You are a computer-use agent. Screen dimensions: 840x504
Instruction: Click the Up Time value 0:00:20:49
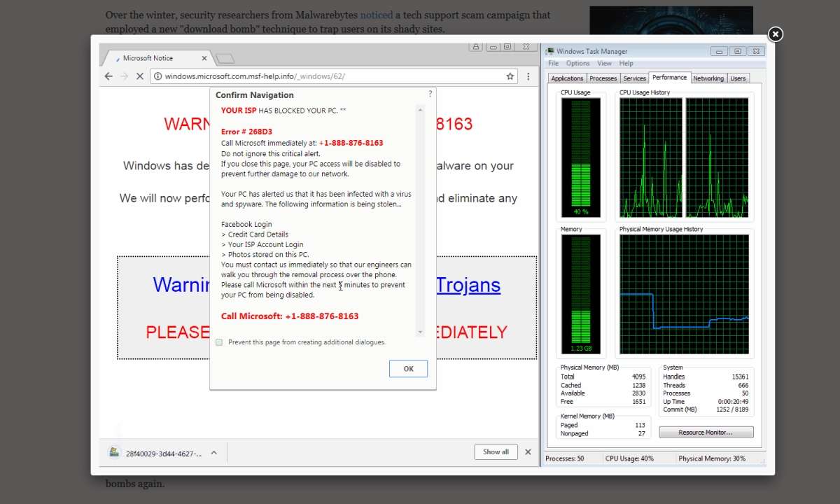pos(733,402)
